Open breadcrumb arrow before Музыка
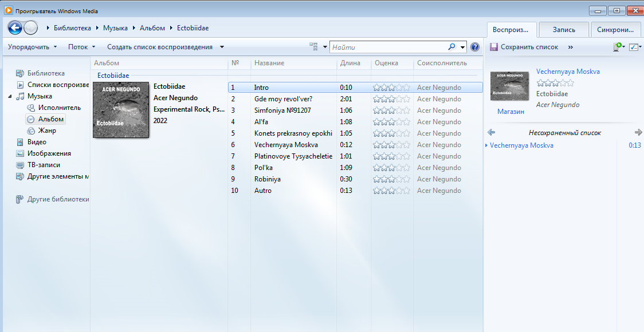 click(97, 28)
